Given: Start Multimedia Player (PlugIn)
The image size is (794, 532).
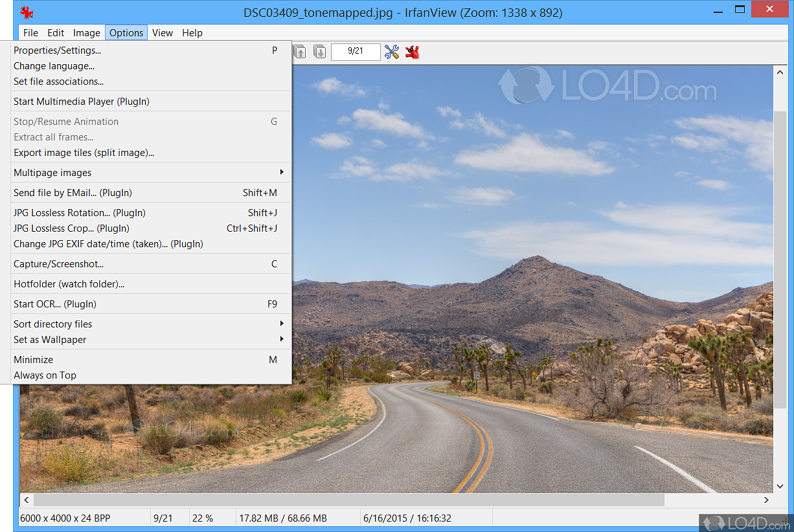Looking at the screenshot, I should coord(151,102).
